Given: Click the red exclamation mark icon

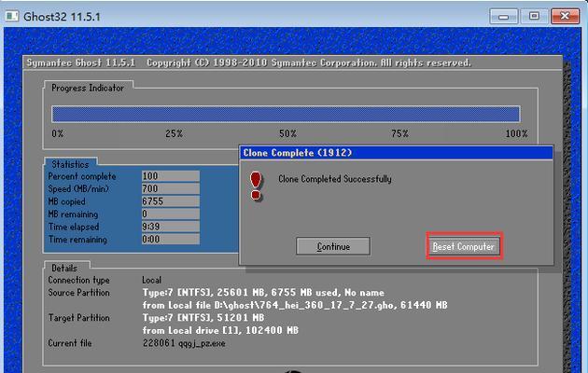Looking at the screenshot, I should (256, 186).
